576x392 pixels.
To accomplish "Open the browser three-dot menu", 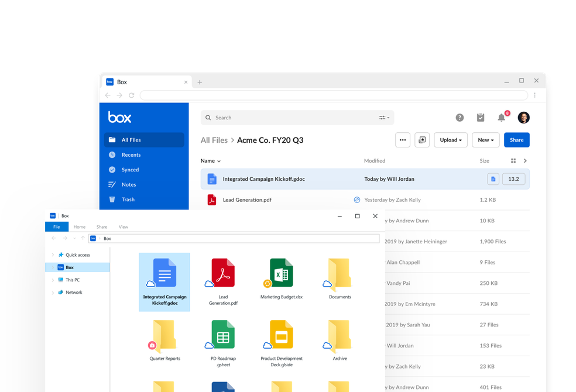I will tap(535, 95).
